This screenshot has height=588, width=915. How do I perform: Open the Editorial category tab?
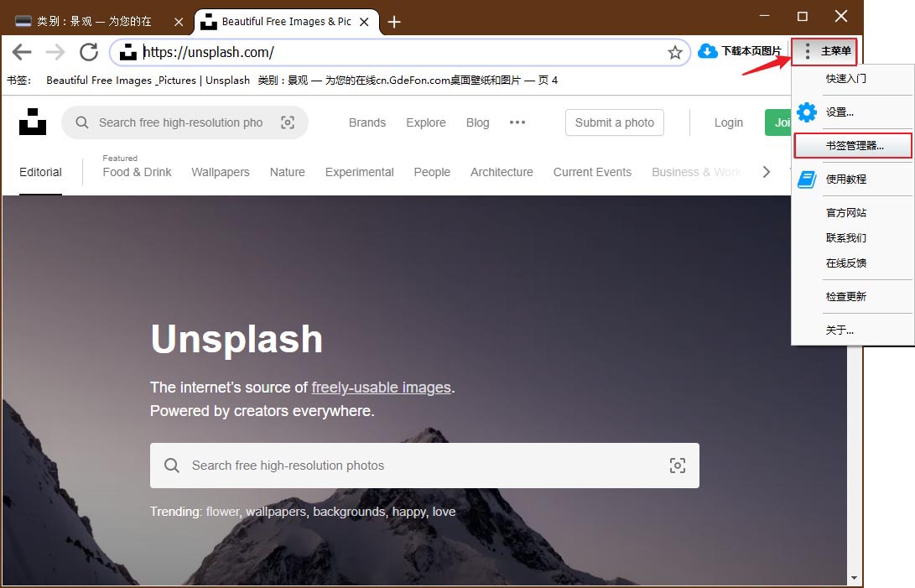click(40, 172)
